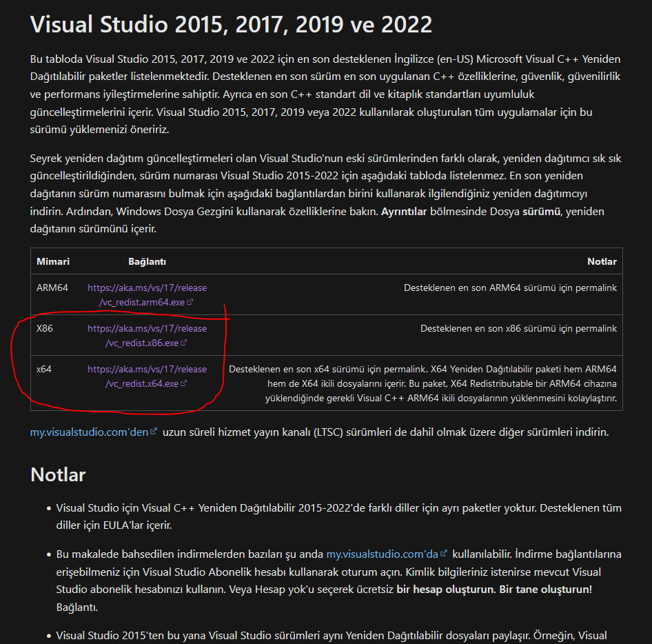
Task: Click note 'Desteklenen en son x86 sürümü için permalink'
Action: coord(518,328)
